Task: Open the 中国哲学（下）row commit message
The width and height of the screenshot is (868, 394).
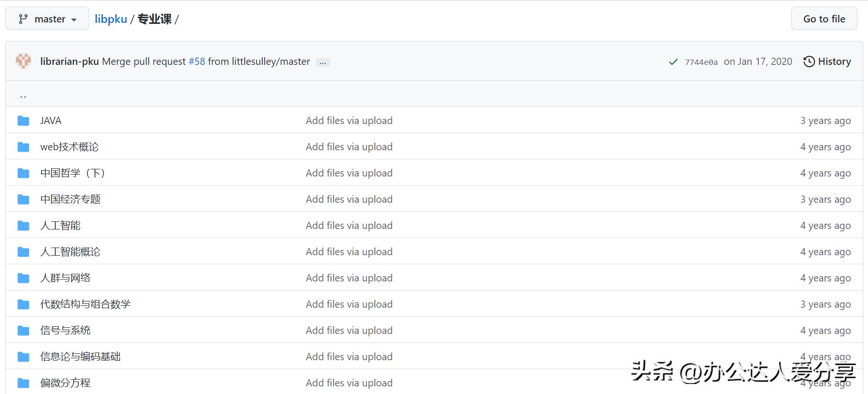Action: point(349,173)
